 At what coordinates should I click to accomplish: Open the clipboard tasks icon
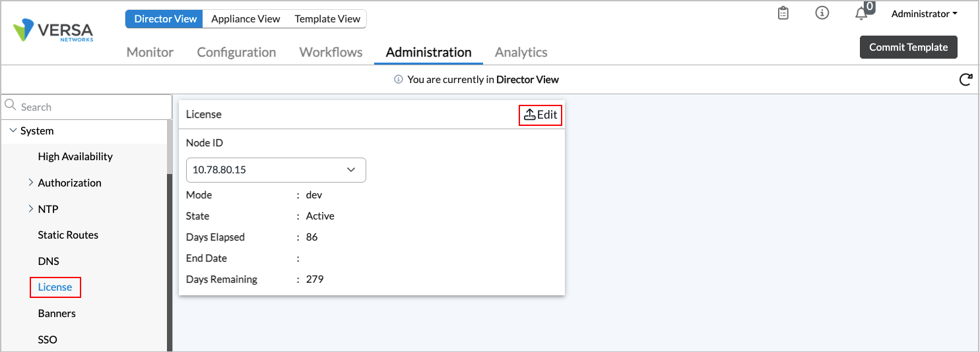coord(783,13)
